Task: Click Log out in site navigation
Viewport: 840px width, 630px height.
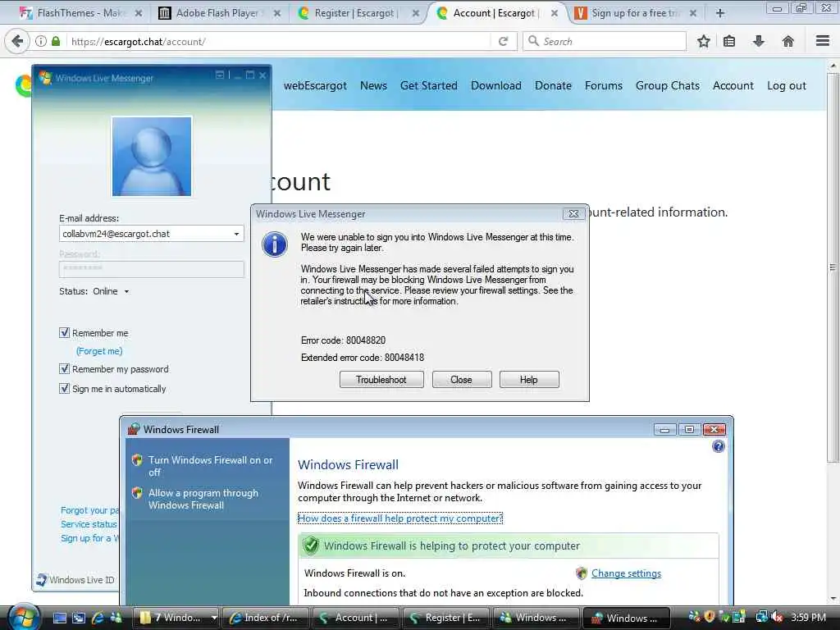Action: coord(787,85)
